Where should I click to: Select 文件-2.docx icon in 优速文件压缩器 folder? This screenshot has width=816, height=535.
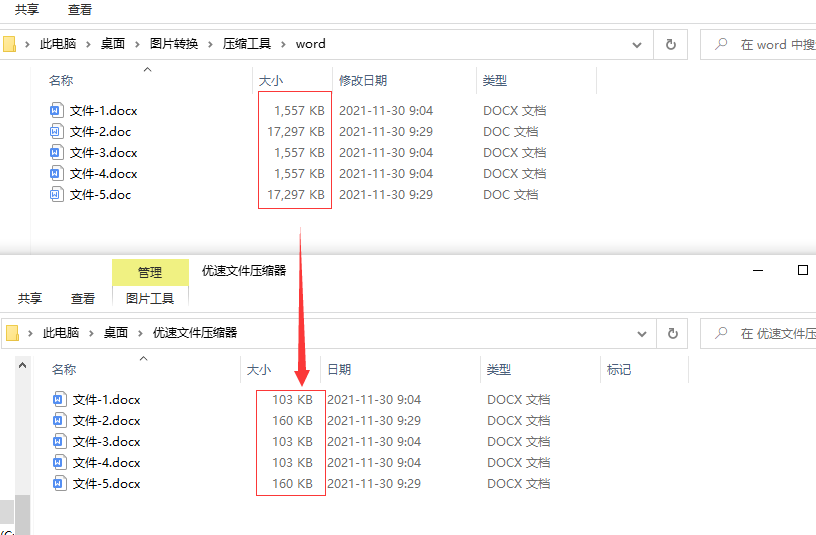tap(59, 421)
